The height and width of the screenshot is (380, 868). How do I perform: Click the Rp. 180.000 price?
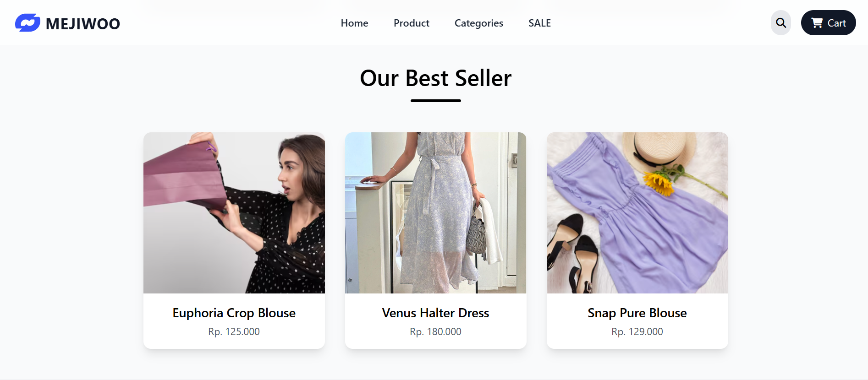435,331
